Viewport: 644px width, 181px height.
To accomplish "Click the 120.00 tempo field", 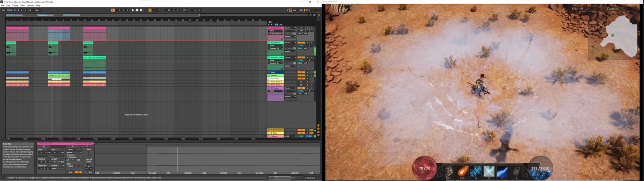I will [9, 10].
